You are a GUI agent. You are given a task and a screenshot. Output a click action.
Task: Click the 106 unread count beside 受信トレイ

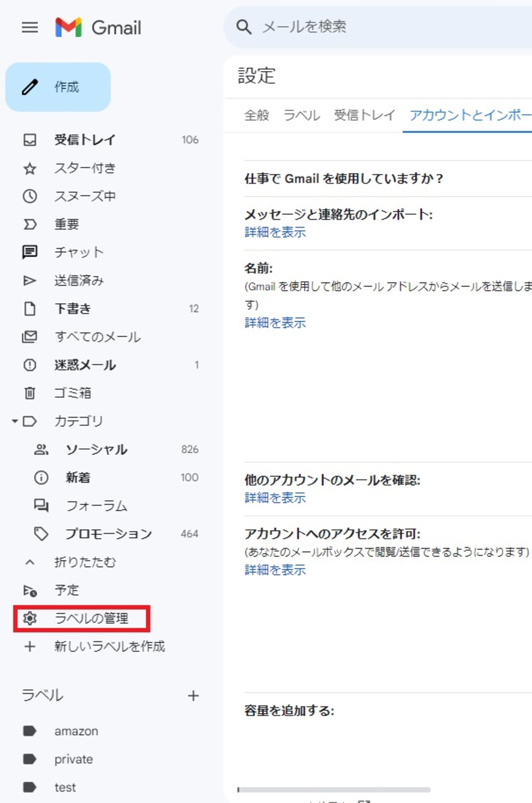[190, 140]
